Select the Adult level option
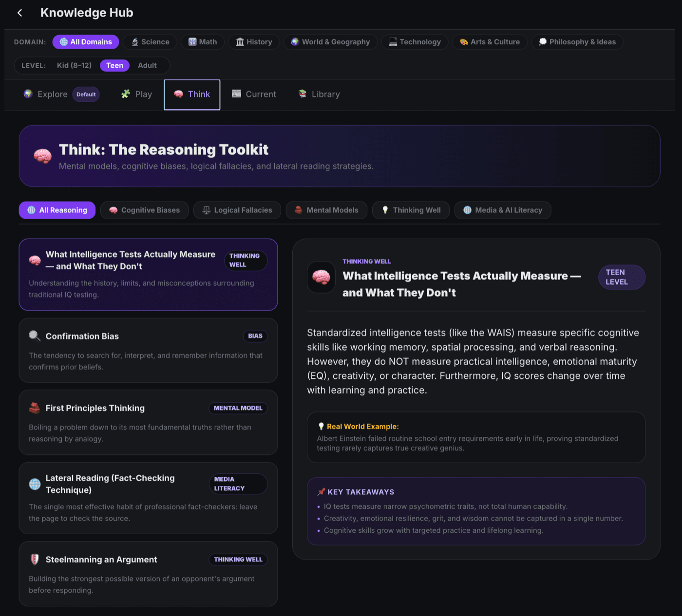This screenshot has height=616, width=682. pos(147,65)
